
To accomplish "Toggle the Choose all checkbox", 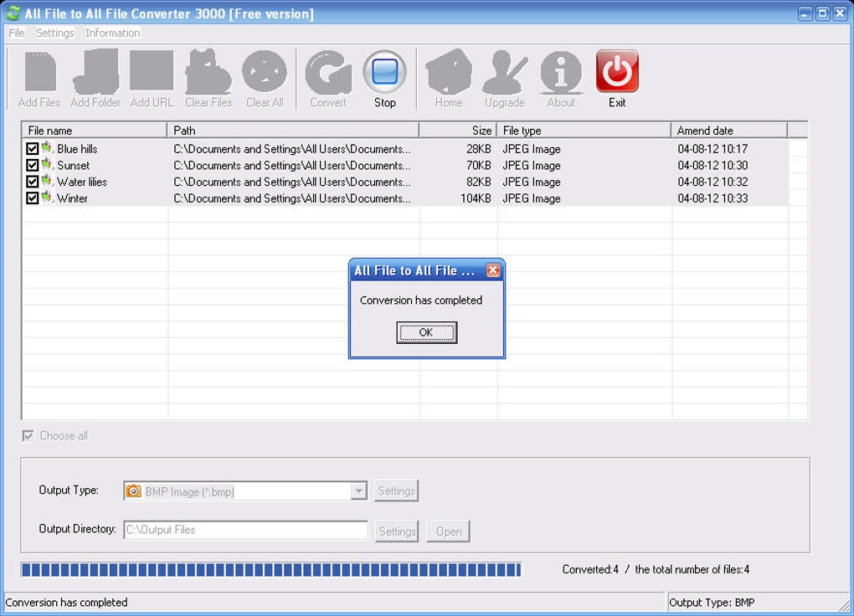I will (x=28, y=436).
